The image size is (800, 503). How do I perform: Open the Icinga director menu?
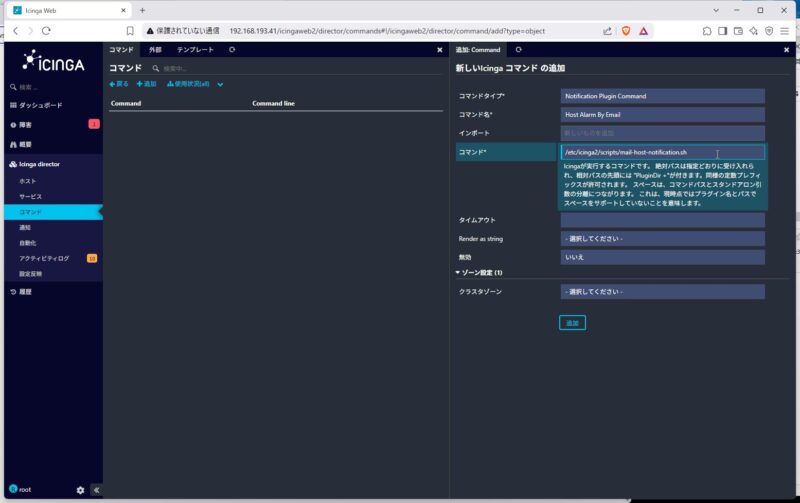tap(35, 164)
